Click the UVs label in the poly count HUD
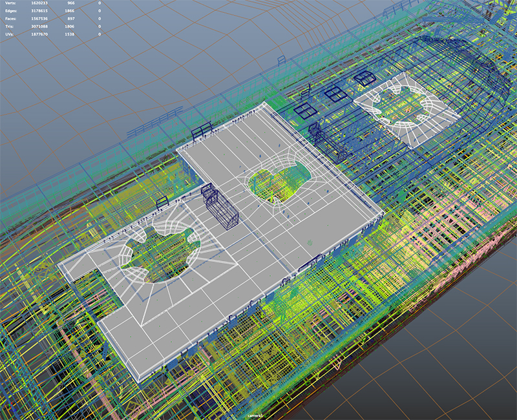517x420 pixels. point(8,33)
